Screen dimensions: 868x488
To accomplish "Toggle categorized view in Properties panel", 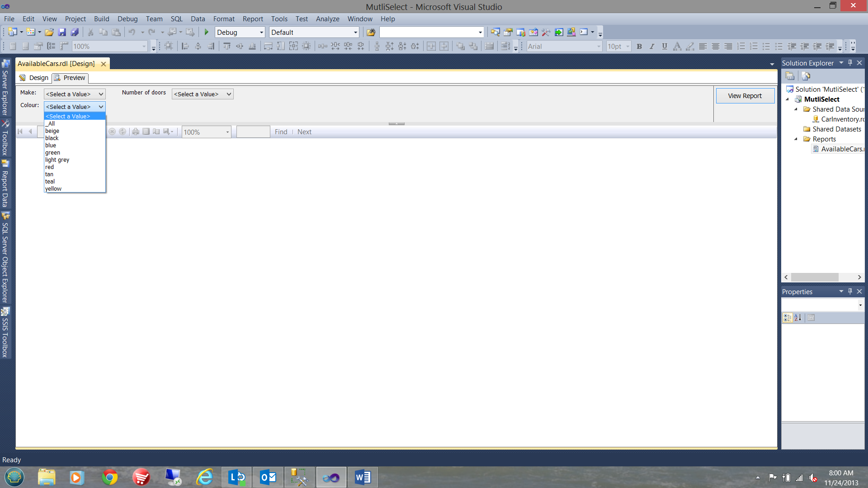I will (x=787, y=318).
